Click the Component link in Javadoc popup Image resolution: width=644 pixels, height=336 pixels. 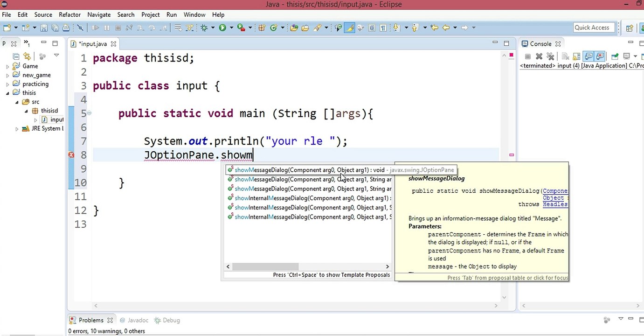555,191
